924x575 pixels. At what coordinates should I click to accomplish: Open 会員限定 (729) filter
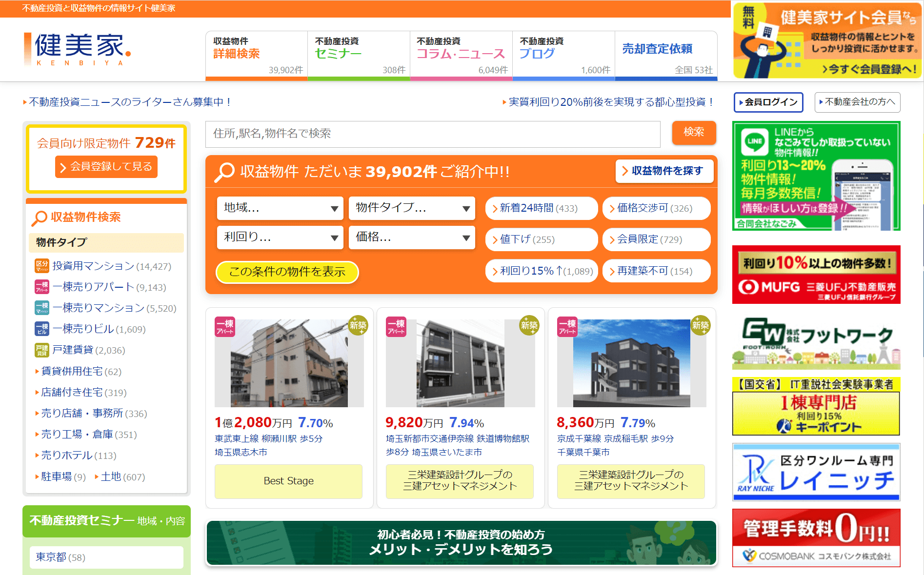pyautogui.click(x=656, y=239)
